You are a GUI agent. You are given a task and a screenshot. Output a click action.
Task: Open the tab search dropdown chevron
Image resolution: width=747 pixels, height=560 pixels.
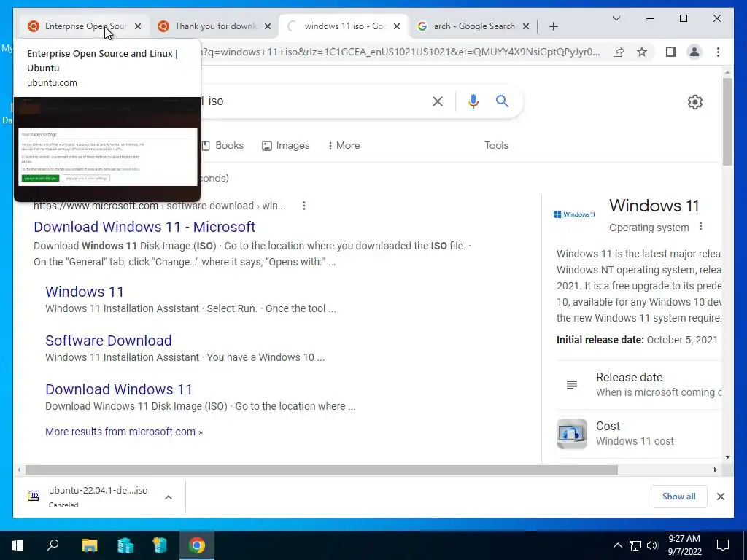tap(616, 18)
